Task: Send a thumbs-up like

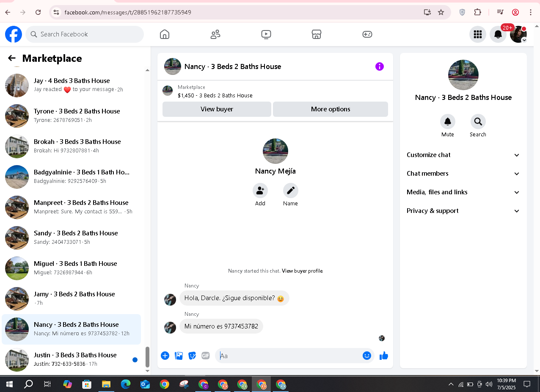Action: [x=384, y=356]
